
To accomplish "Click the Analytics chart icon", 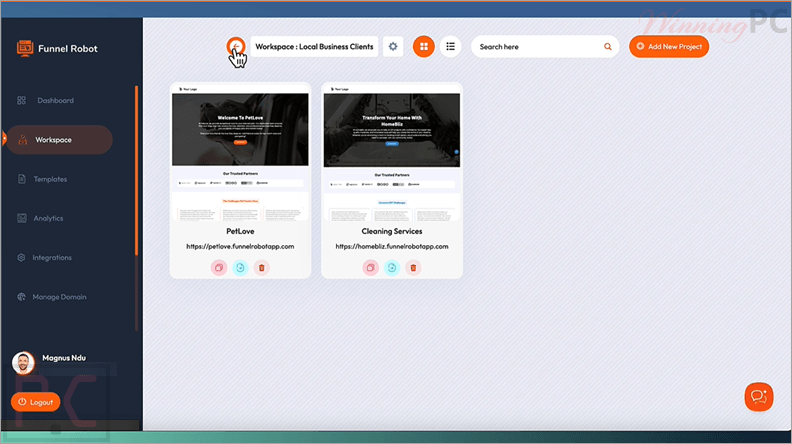I will 21,218.
